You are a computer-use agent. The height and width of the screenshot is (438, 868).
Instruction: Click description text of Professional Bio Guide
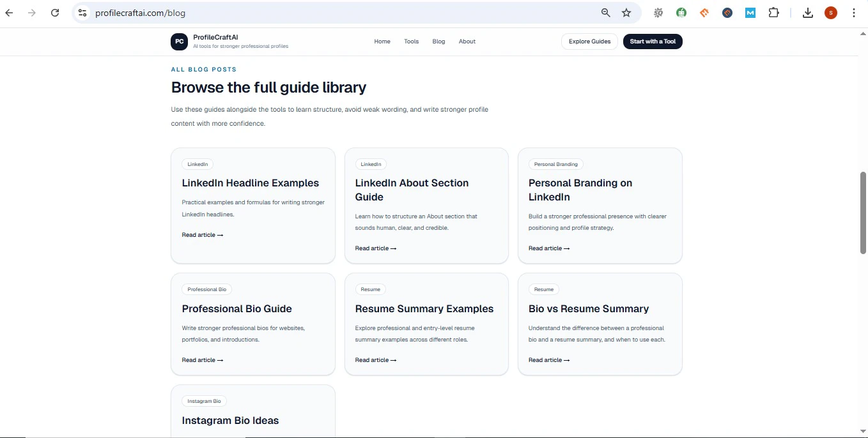tap(244, 334)
